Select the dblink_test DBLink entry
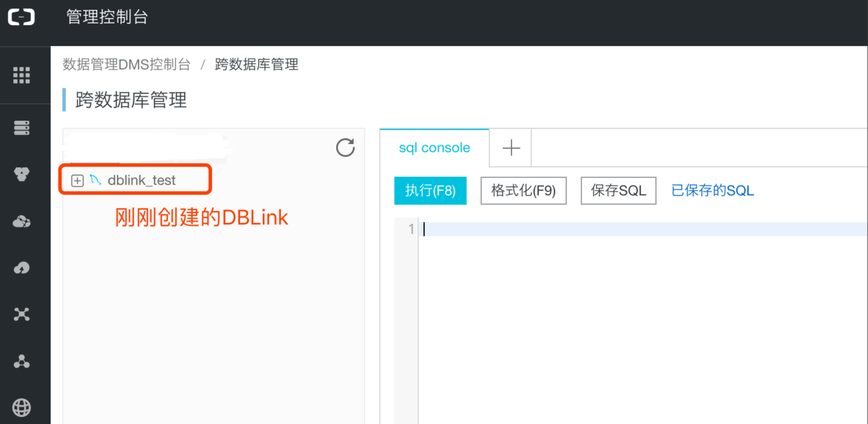 coord(142,180)
